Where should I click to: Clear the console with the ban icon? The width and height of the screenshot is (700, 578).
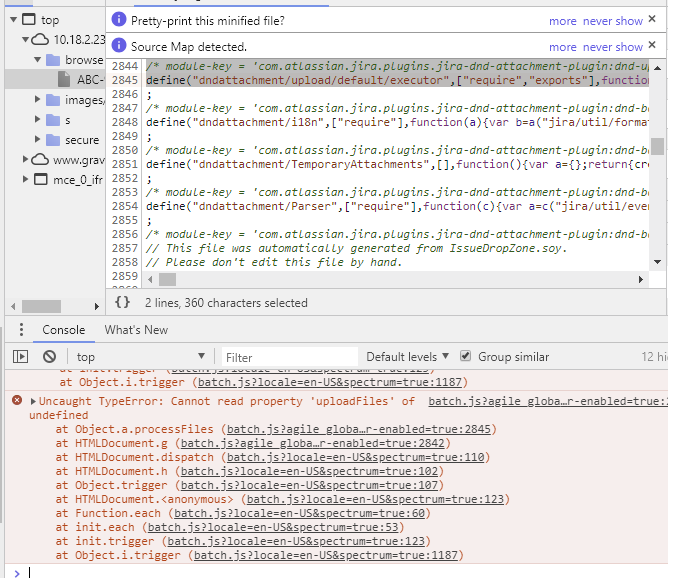point(50,357)
